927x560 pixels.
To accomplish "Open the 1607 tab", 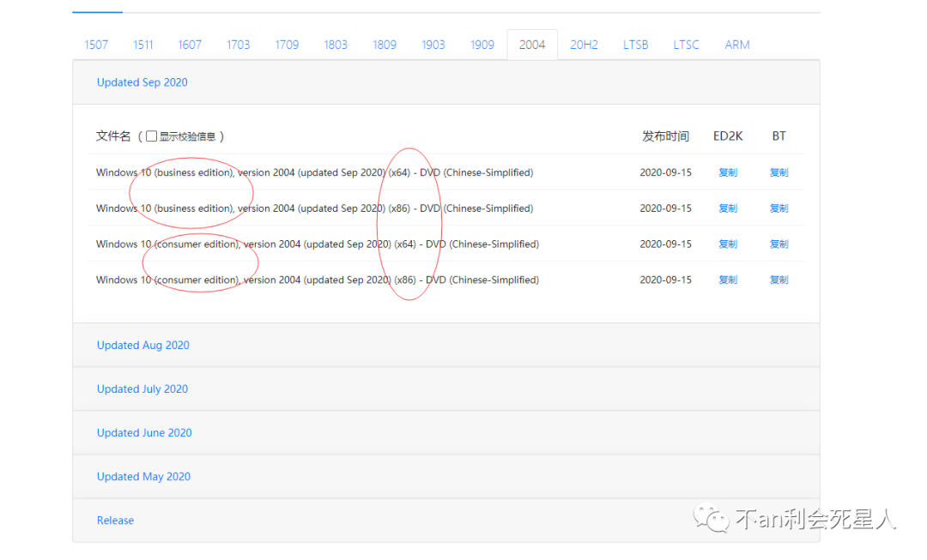I will pos(189,45).
